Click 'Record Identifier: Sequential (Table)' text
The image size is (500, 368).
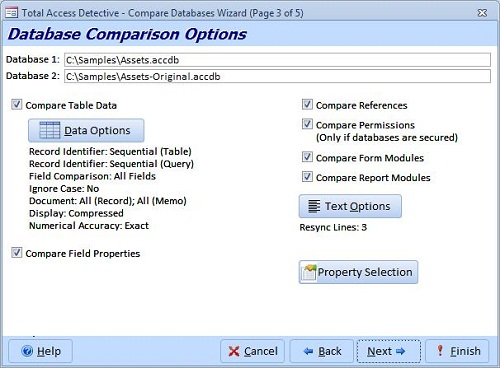click(x=110, y=152)
